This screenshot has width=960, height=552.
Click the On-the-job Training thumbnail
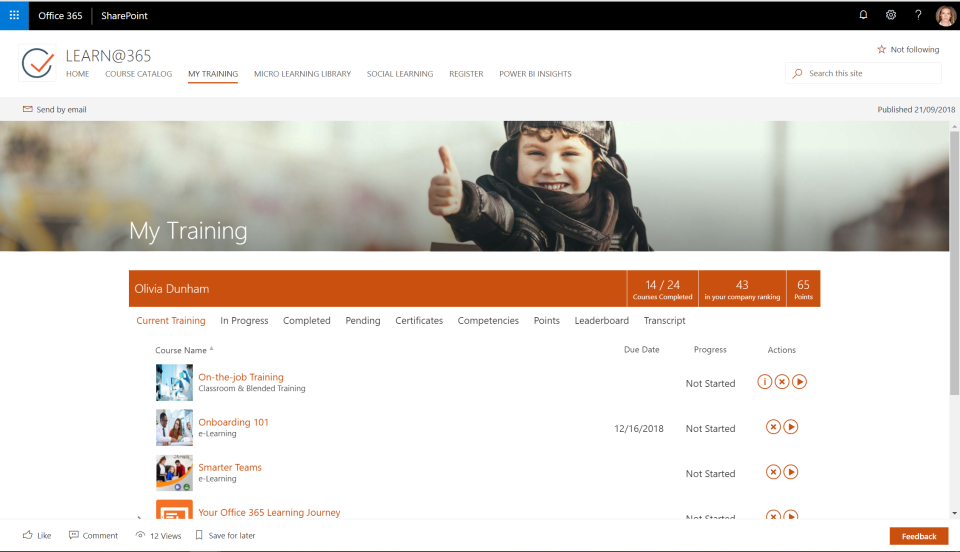(x=174, y=382)
